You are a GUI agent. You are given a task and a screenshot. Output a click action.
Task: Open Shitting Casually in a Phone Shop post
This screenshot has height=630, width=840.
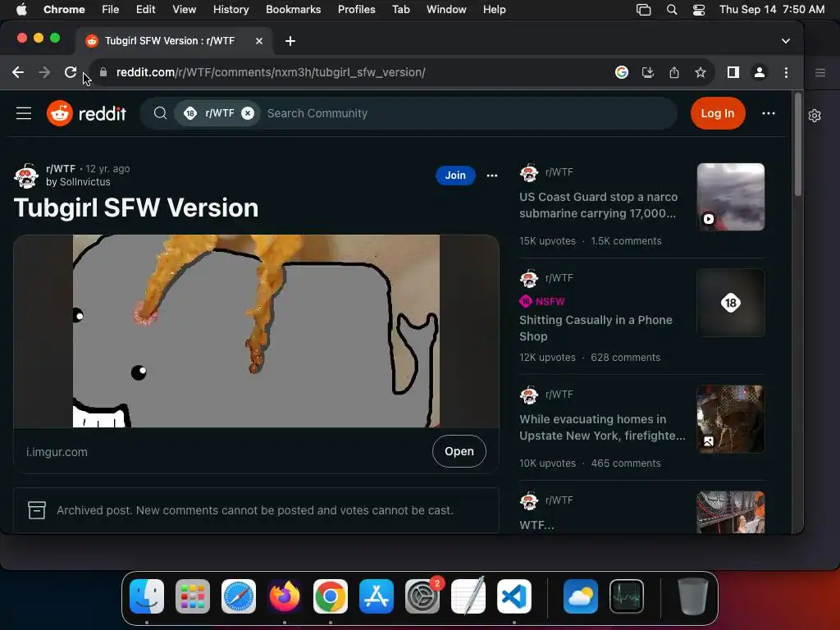(x=596, y=328)
